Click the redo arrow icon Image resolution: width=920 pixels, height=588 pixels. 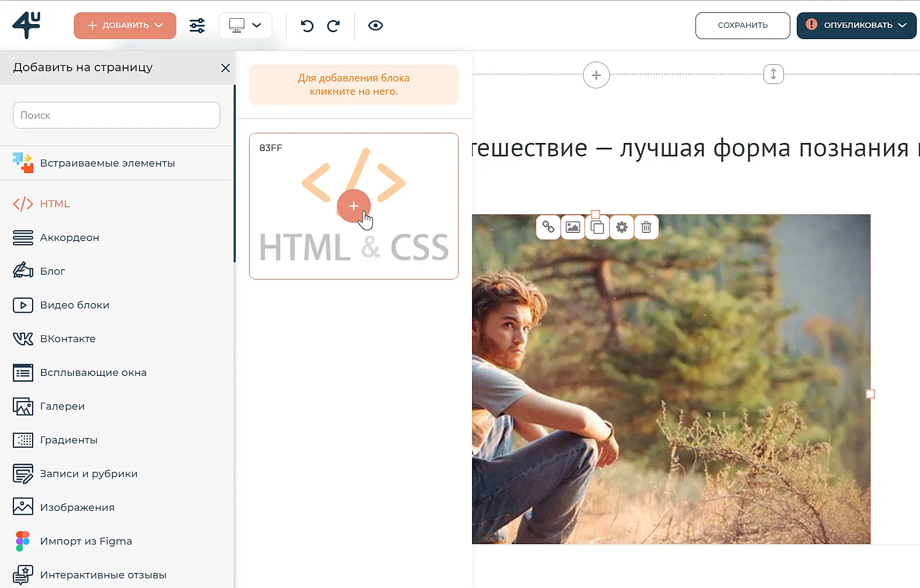click(333, 26)
